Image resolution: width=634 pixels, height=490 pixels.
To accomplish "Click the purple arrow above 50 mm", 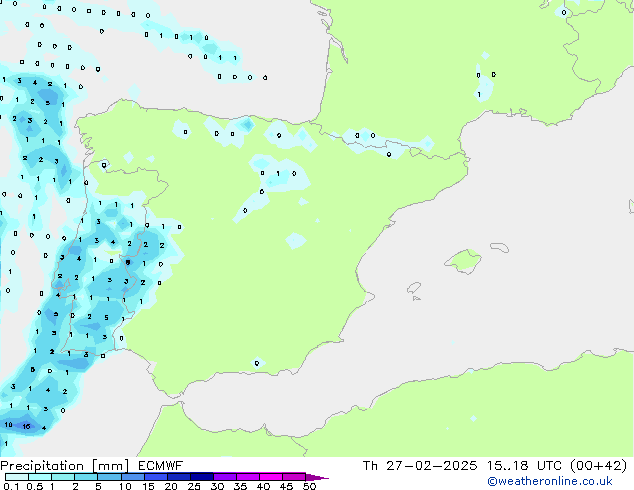I will click(x=316, y=477).
